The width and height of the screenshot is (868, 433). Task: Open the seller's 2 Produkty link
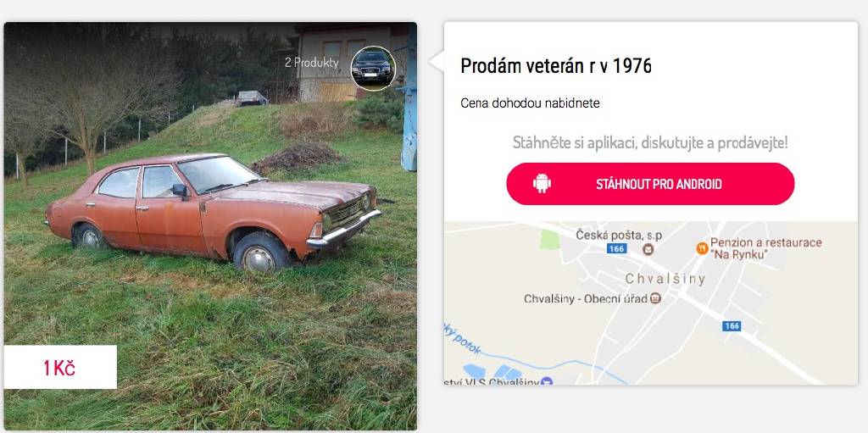click(x=312, y=63)
